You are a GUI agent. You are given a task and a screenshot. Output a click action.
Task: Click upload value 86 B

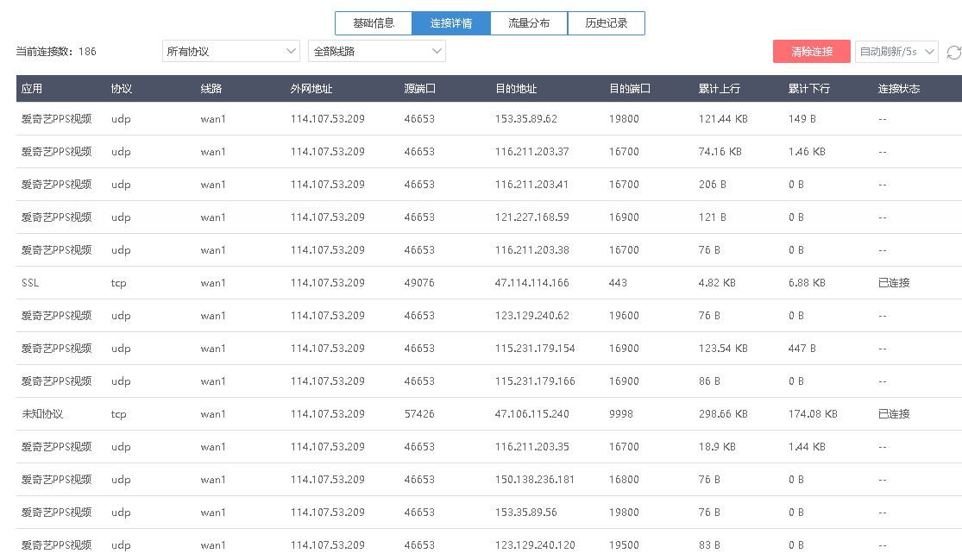point(709,381)
